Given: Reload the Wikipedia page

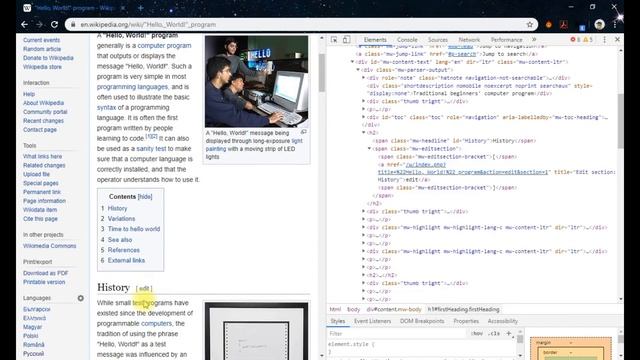Looking at the screenshot, I should coord(54,24).
